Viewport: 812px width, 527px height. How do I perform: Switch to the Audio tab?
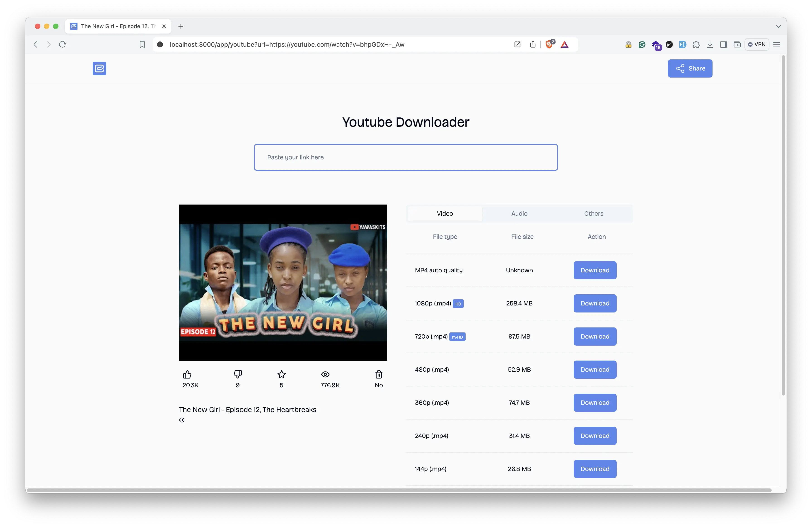(519, 213)
